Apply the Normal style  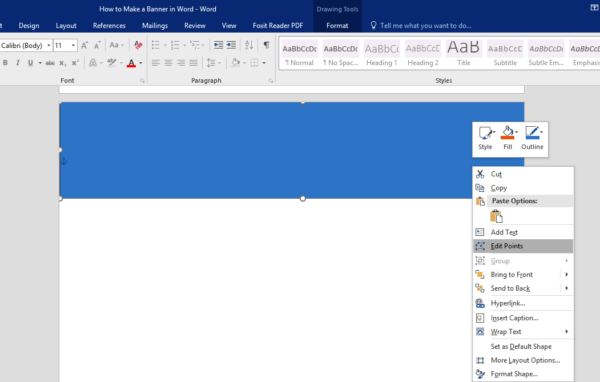pyautogui.click(x=299, y=54)
